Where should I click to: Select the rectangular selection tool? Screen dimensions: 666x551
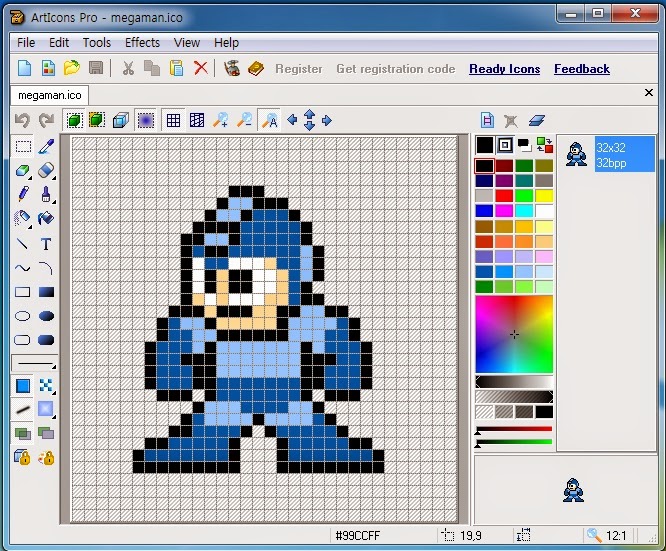click(x=23, y=147)
